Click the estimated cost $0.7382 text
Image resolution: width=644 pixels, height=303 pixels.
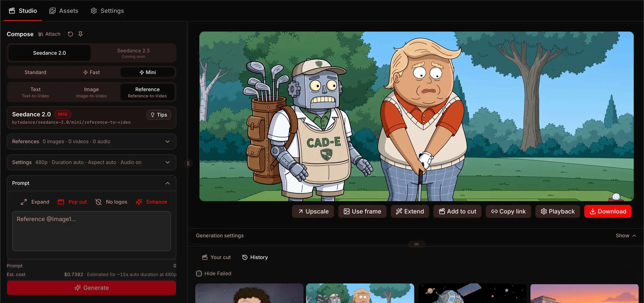[x=73, y=274]
